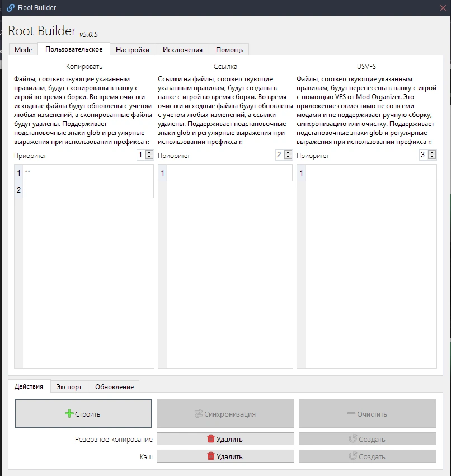
Task: Increase USVFS priority with up arrow
Action: click(432, 152)
